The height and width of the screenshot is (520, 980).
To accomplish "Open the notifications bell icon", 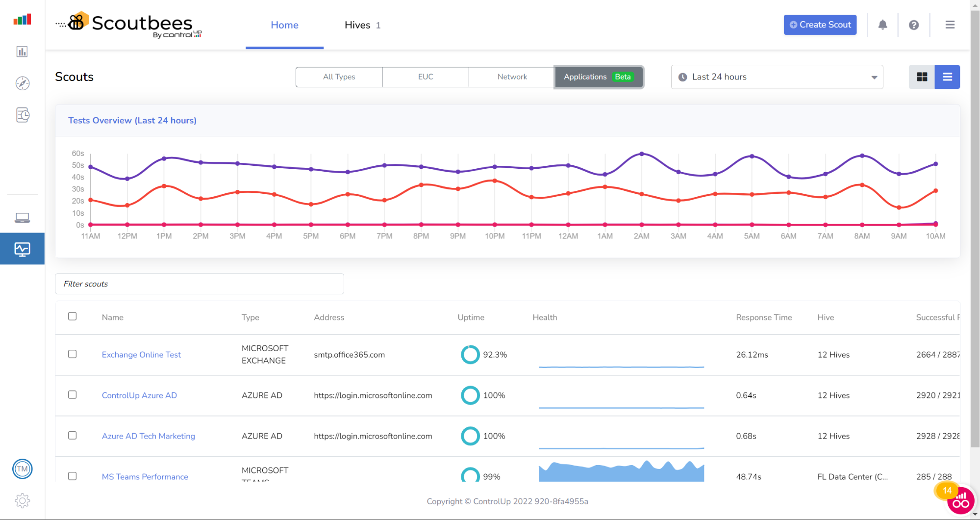I will coord(882,25).
